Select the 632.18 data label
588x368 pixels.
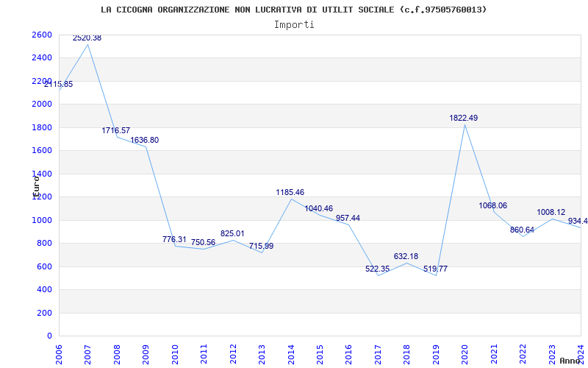pos(406,256)
